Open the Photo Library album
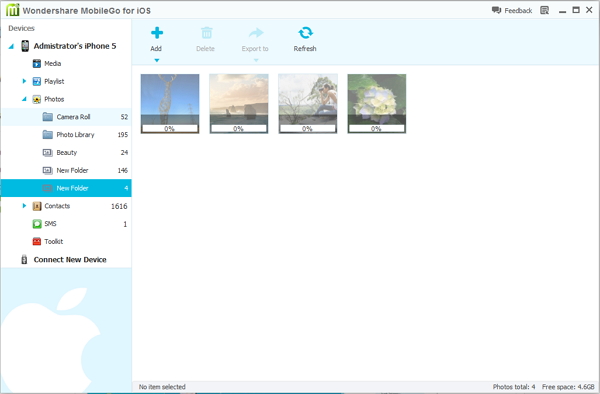 point(66,135)
